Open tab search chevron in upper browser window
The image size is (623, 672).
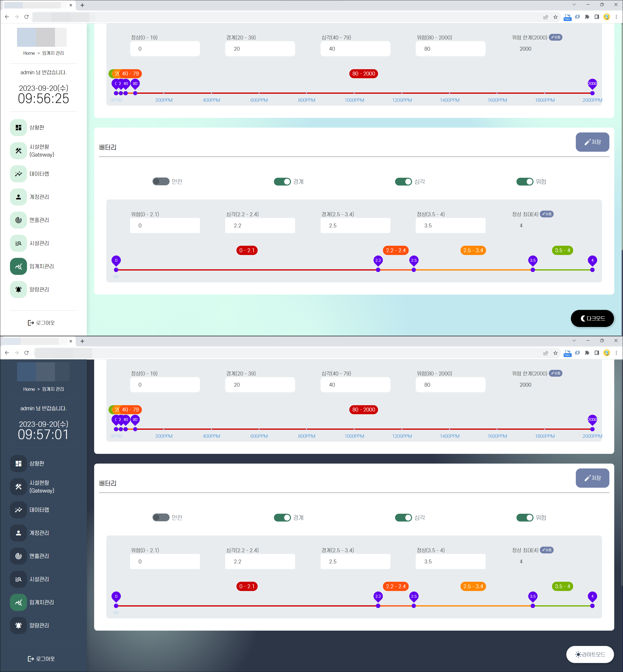click(574, 5)
